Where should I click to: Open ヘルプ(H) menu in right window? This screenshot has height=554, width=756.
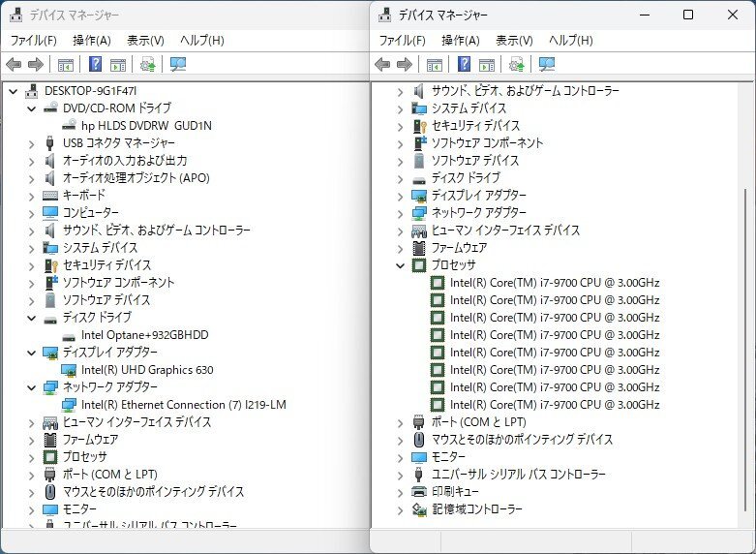coord(571,41)
